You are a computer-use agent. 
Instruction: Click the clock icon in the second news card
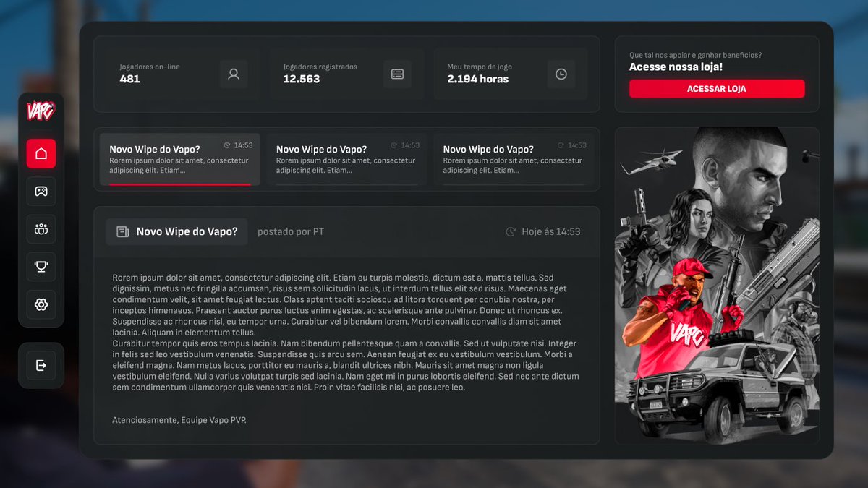(x=394, y=145)
